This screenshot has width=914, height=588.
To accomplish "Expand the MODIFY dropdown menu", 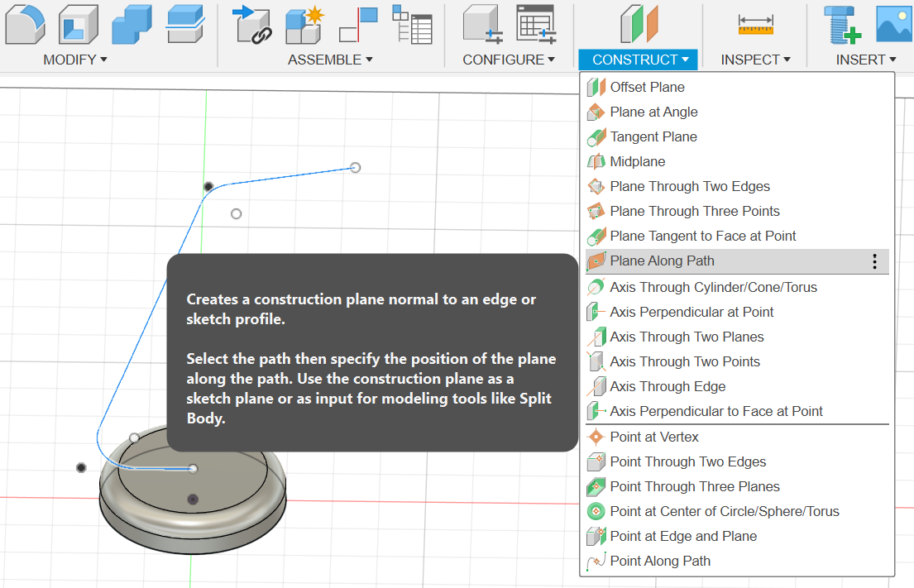I will (x=75, y=60).
